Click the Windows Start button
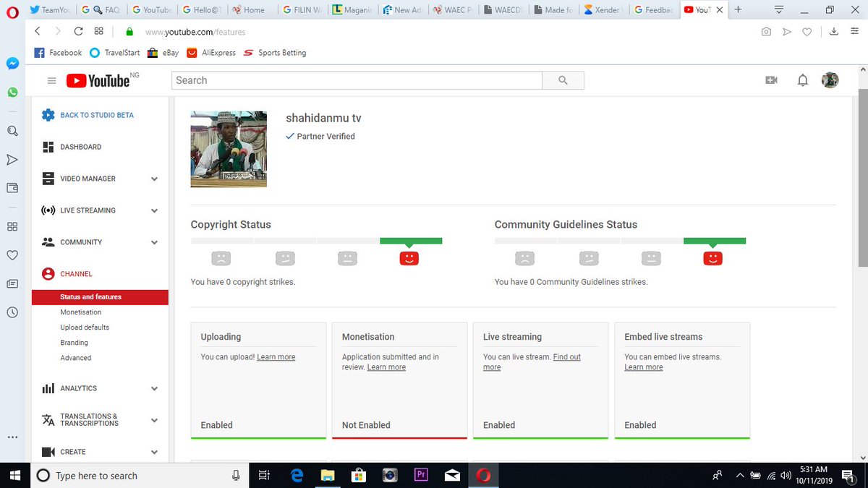 (x=14, y=475)
